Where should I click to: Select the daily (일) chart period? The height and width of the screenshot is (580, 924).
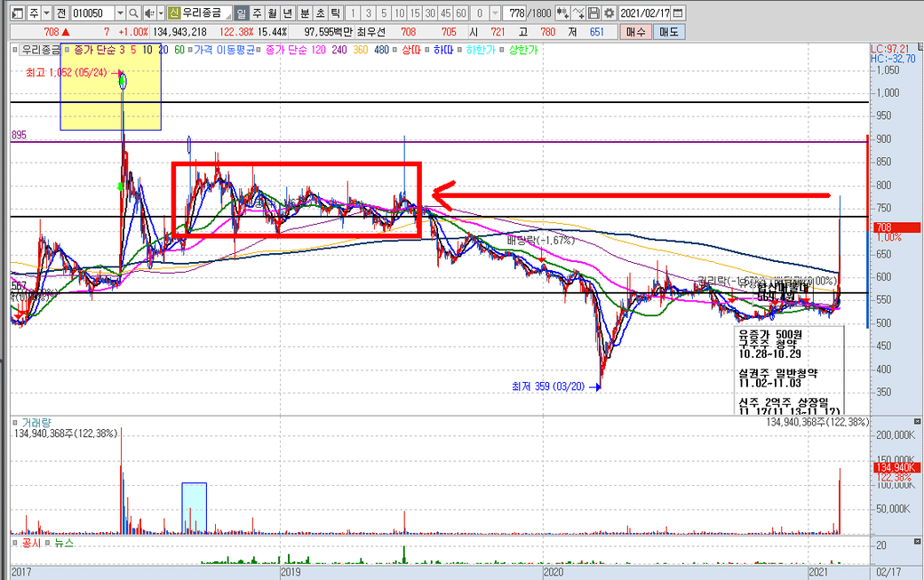243,13
